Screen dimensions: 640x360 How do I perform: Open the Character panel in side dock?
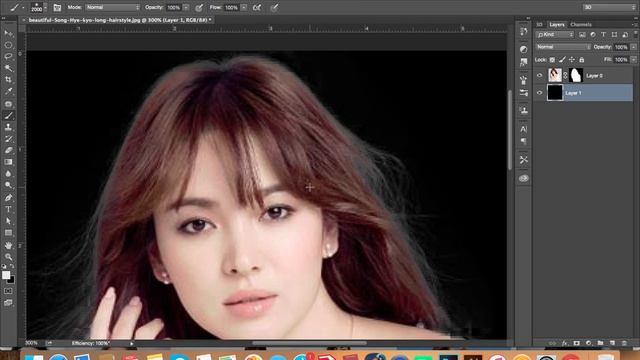524,129
